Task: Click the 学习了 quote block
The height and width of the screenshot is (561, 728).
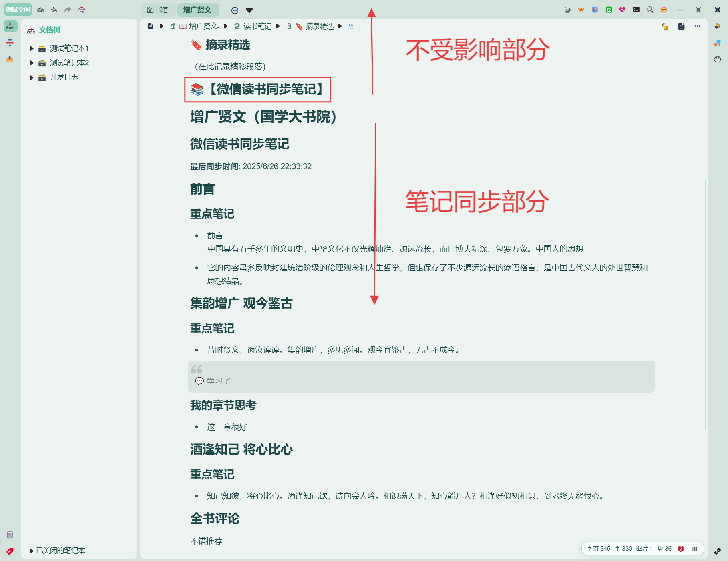Action: point(421,377)
